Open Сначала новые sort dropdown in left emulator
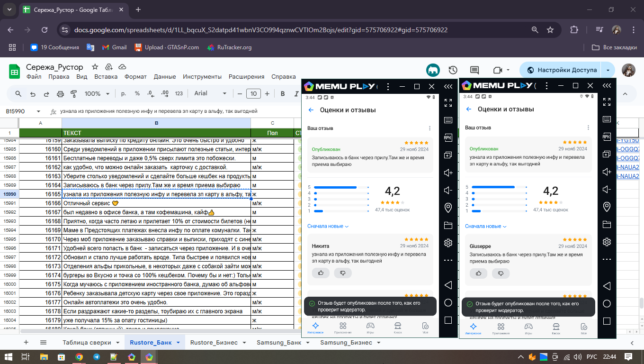Viewport: 644px width, 364px height. (x=328, y=226)
